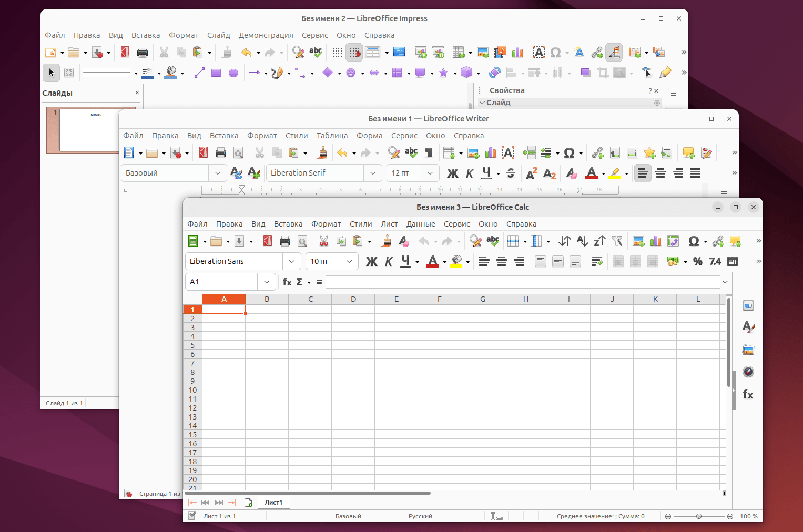The image size is (803, 532).
Task: Sort data ascending in Calc
Action: coord(582,241)
